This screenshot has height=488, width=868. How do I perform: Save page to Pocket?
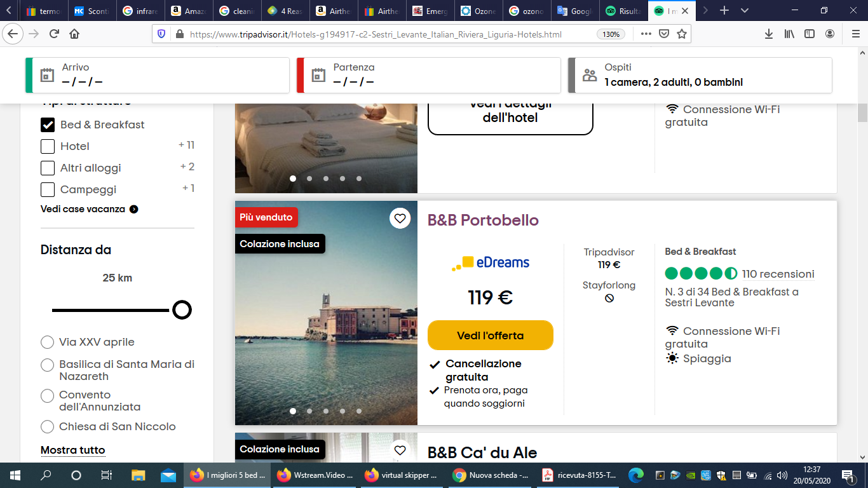click(663, 34)
